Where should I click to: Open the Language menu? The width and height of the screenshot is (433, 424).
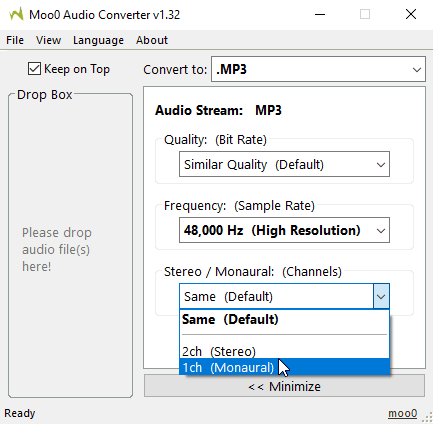[x=98, y=40]
